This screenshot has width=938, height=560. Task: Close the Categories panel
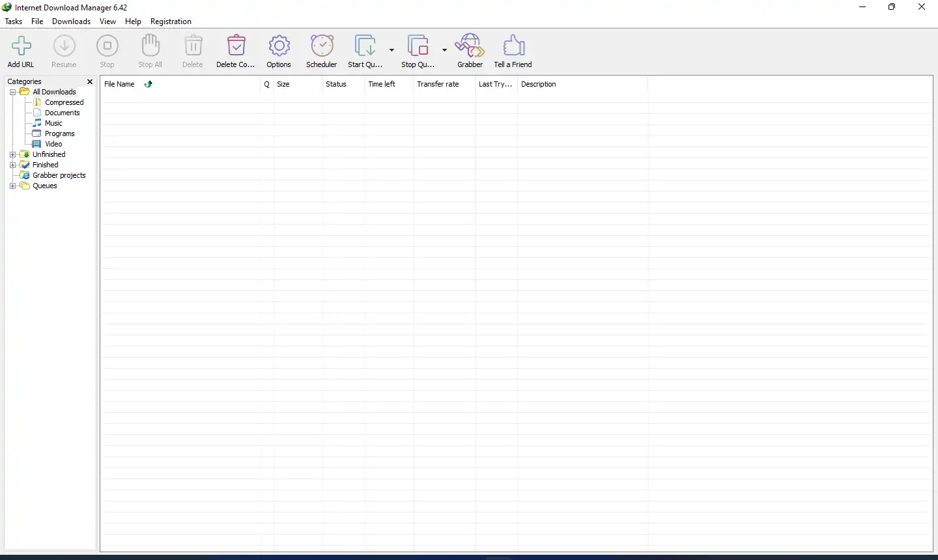click(x=90, y=82)
